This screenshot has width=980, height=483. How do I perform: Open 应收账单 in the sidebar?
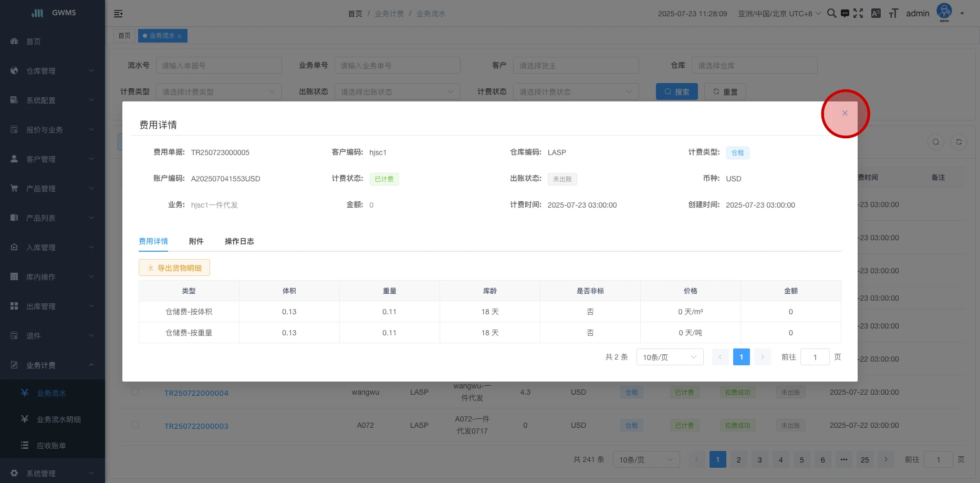(x=51, y=446)
